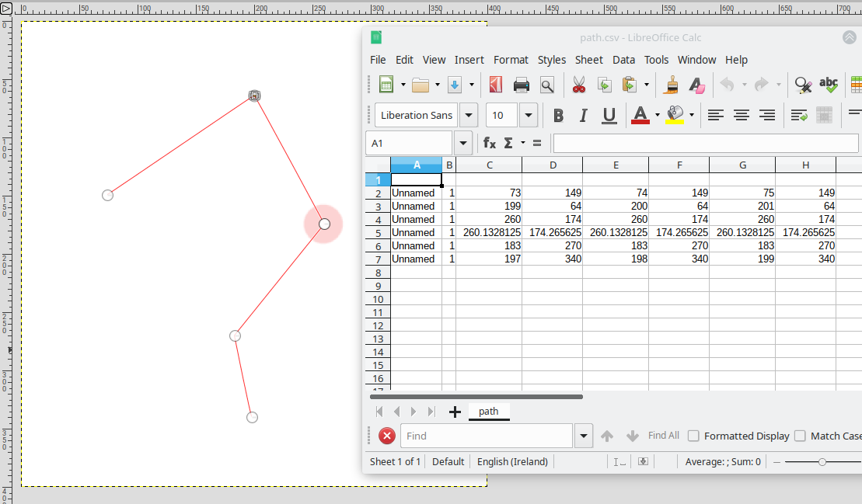Click Clear Direct Formatting icon

coord(696,85)
